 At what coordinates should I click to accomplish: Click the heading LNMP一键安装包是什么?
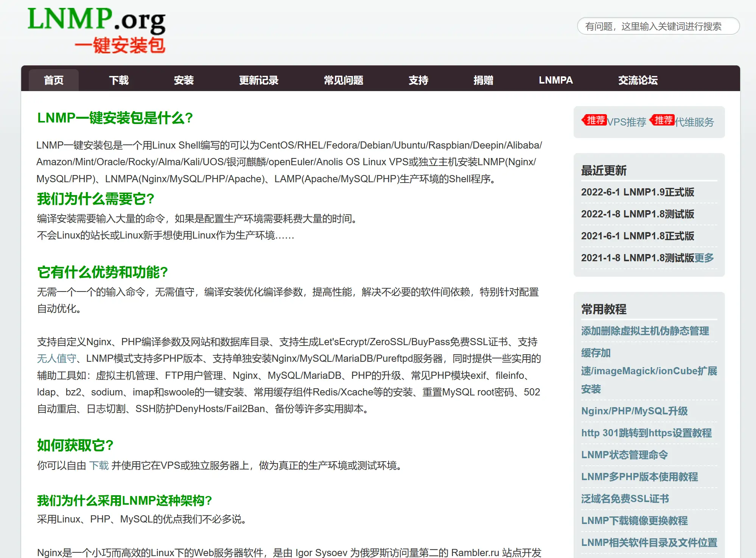tap(115, 118)
